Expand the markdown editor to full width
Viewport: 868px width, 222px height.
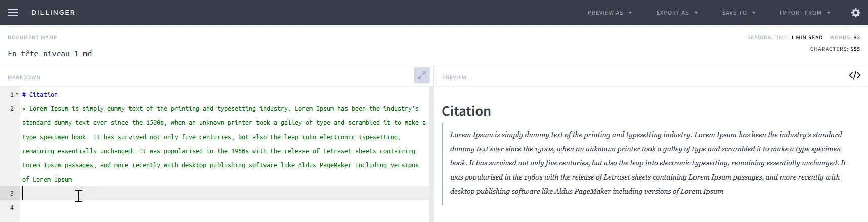coord(421,75)
